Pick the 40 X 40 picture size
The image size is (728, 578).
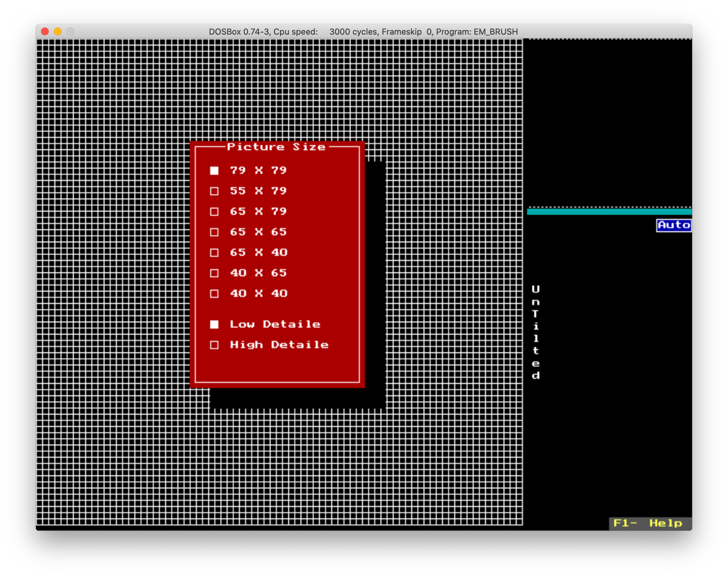click(214, 294)
